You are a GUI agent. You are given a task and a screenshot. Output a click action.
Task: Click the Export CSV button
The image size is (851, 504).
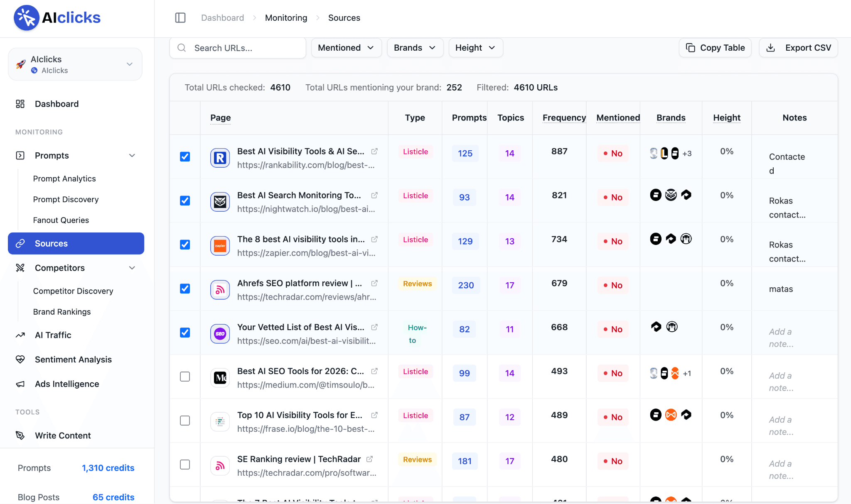tap(798, 48)
